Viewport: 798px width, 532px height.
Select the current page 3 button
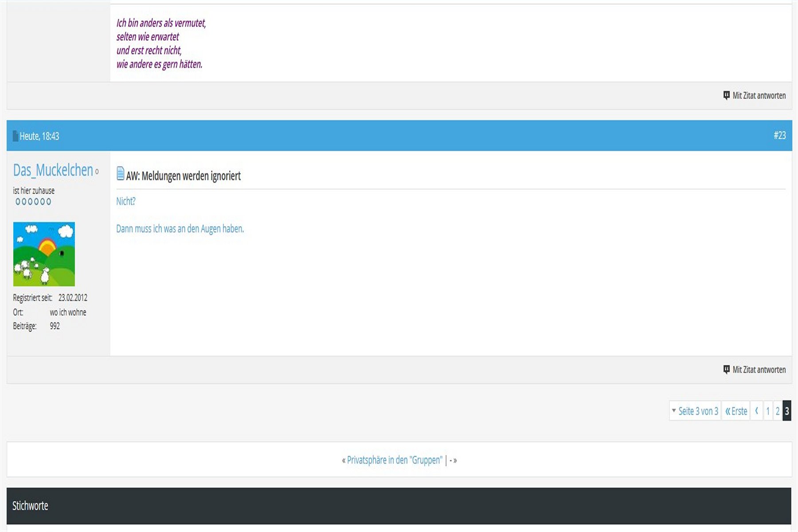787,411
